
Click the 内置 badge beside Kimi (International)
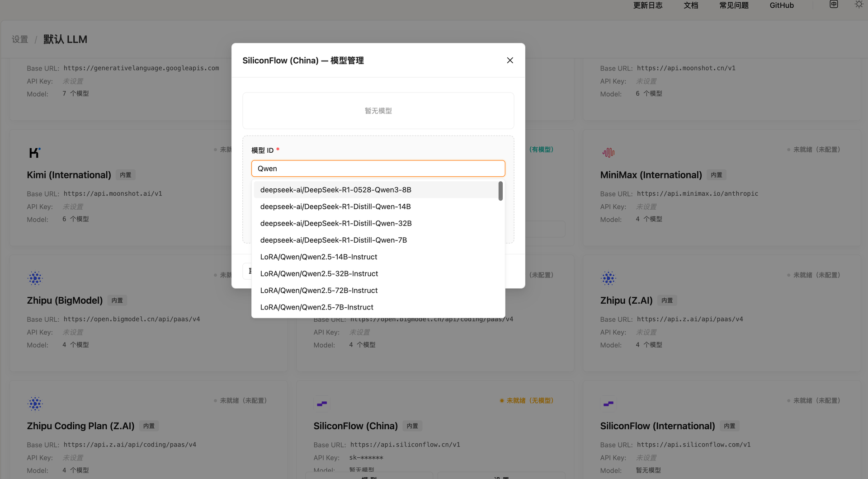(126, 175)
